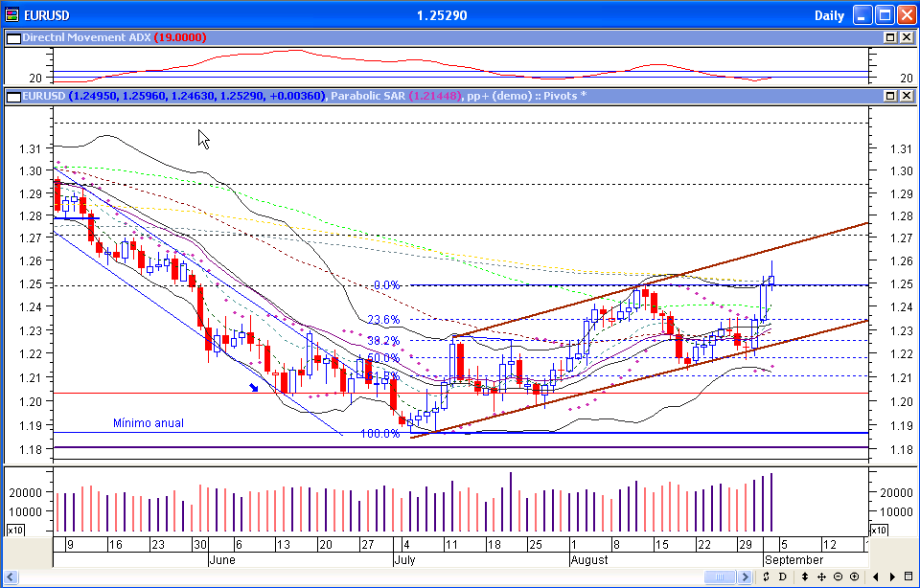Image resolution: width=920 pixels, height=588 pixels.
Task: Click the pane icon beside Directnl Movement ADX
Action: pyautogui.click(x=13, y=38)
